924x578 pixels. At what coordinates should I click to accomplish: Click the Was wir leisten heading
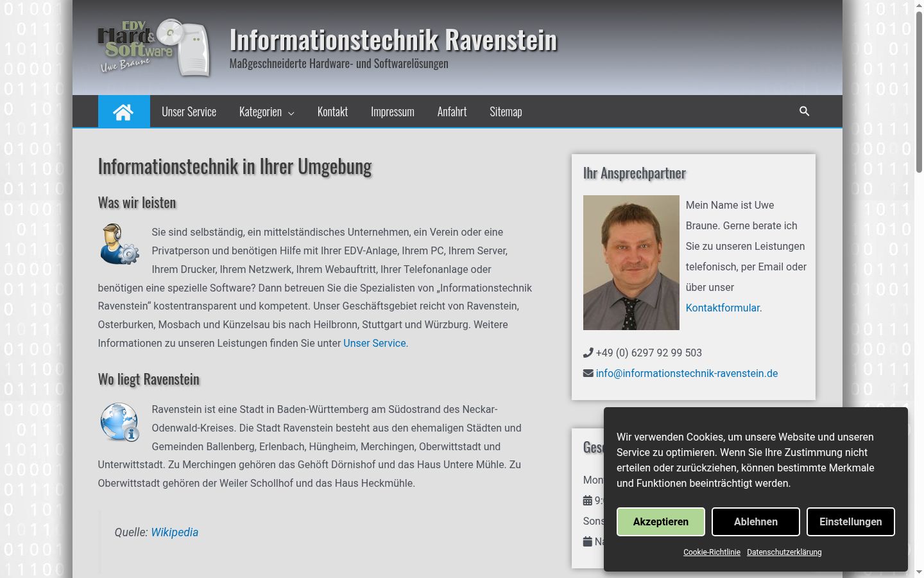click(137, 202)
